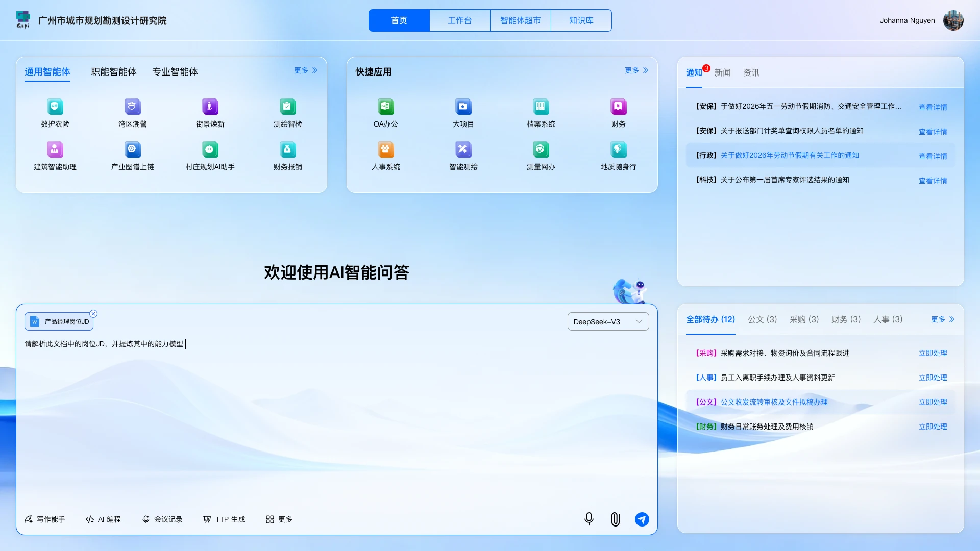This screenshot has height=551, width=980.
Task: Launch the 村庄规划AI助手 agent
Action: tap(210, 149)
